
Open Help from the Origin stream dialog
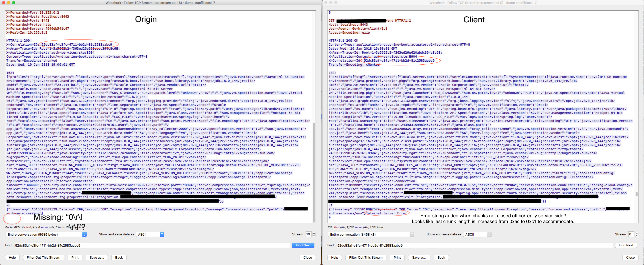coord(12,257)
